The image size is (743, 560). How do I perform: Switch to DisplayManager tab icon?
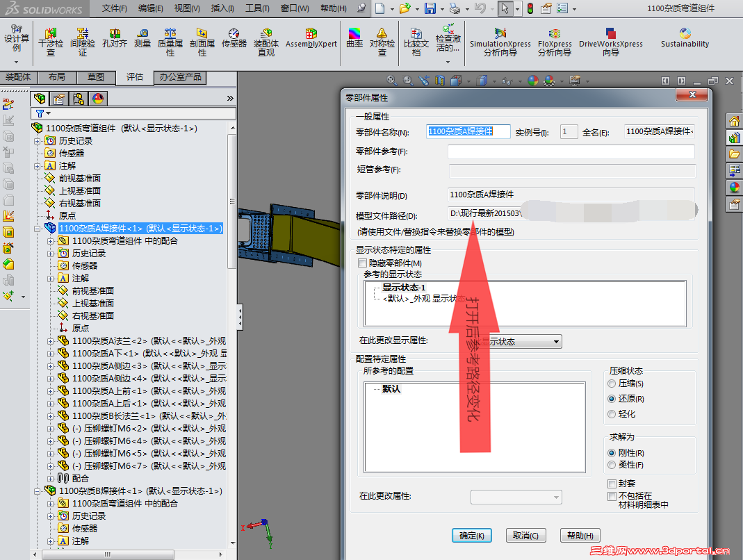click(98, 98)
